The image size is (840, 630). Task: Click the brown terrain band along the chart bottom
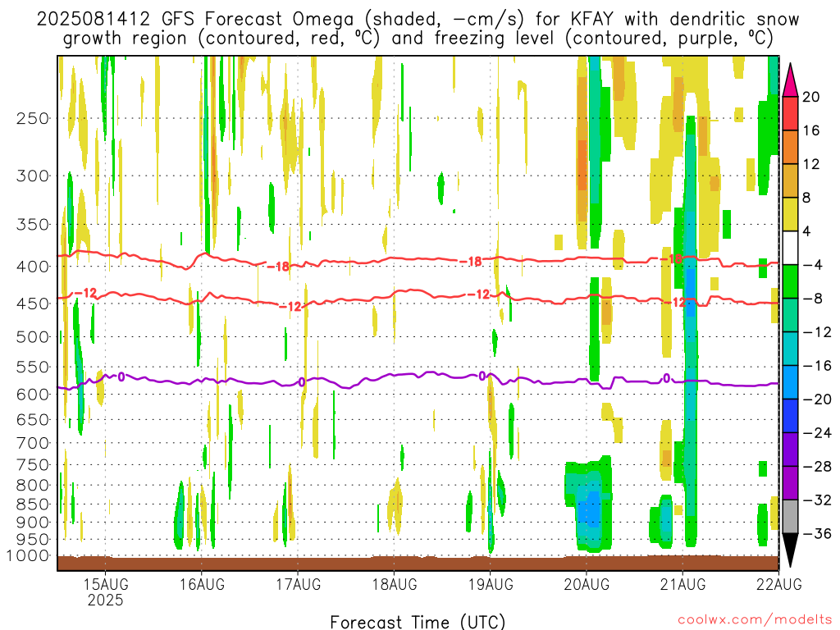point(418,563)
